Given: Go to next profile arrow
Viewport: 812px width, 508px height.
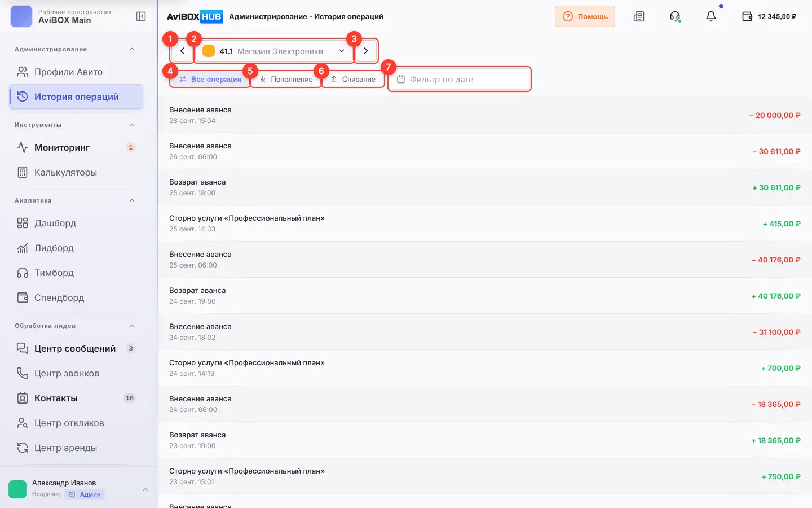Looking at the screenshot, I should click(x=365, y=51).
